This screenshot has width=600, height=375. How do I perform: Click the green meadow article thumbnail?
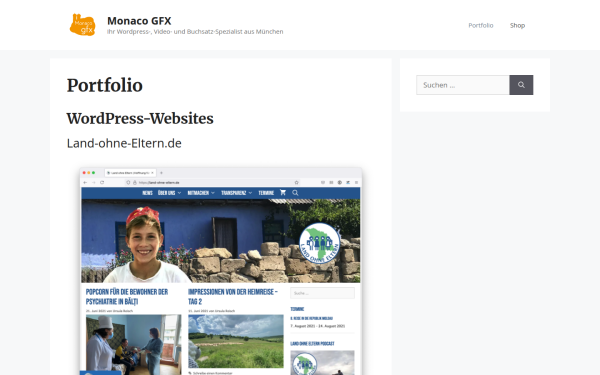(x=236, y=341)
